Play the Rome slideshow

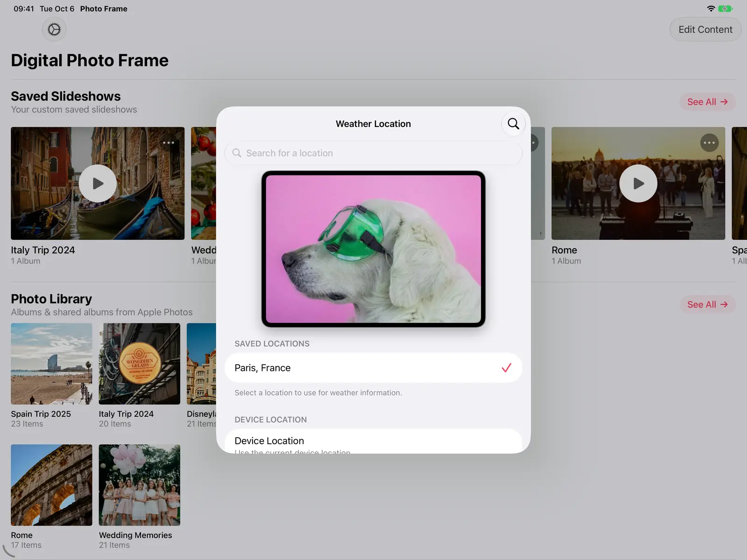coord(638,183)
